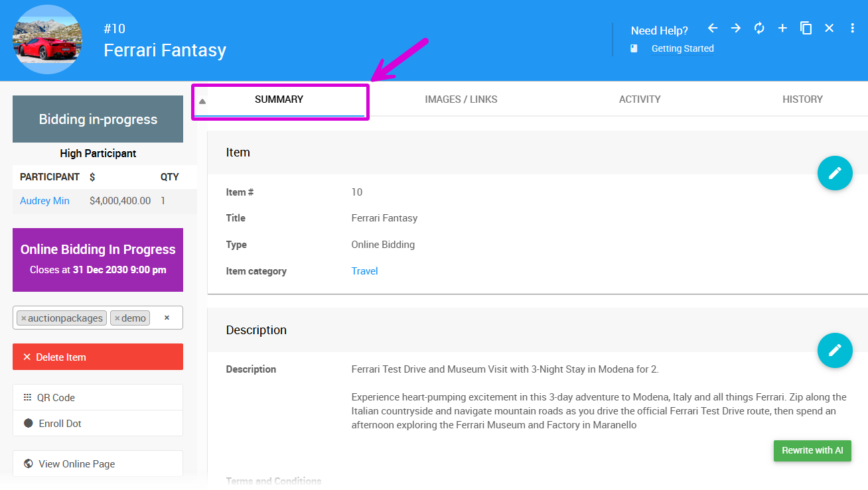Go to next item with forward arrow
The width and height of the screenshot is (868, 490).
[736, 28]
